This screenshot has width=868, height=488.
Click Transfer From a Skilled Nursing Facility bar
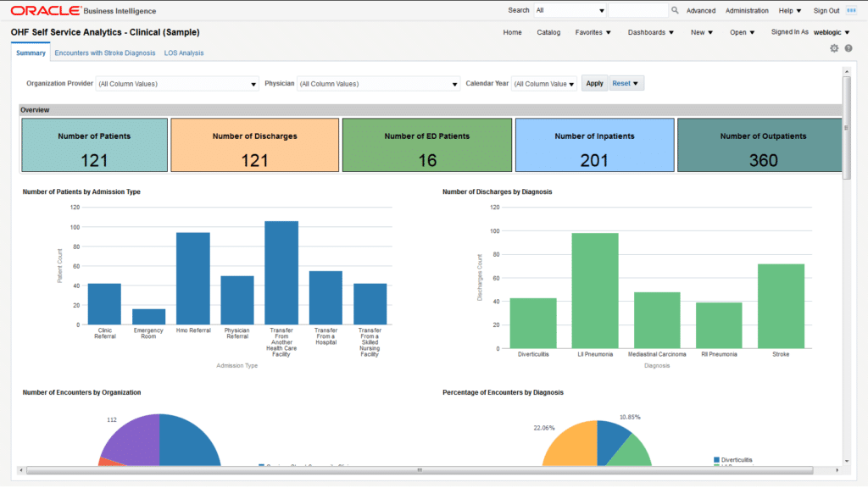point(370,304)
